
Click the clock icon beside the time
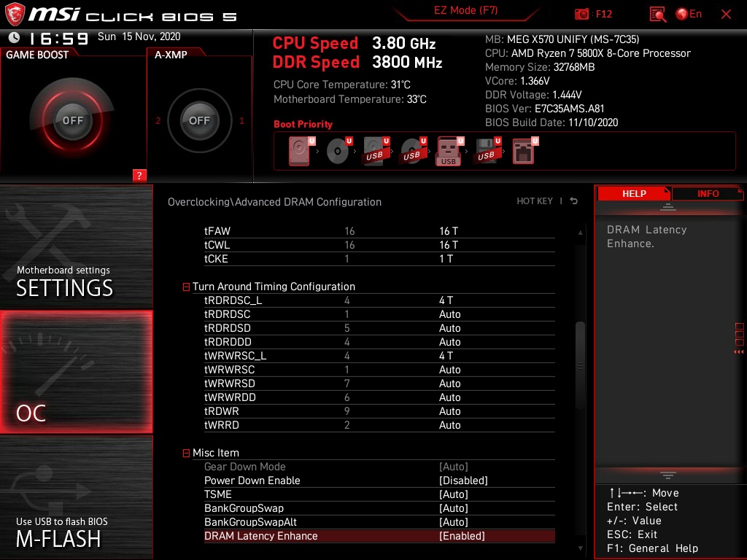(x=15, y=37)
